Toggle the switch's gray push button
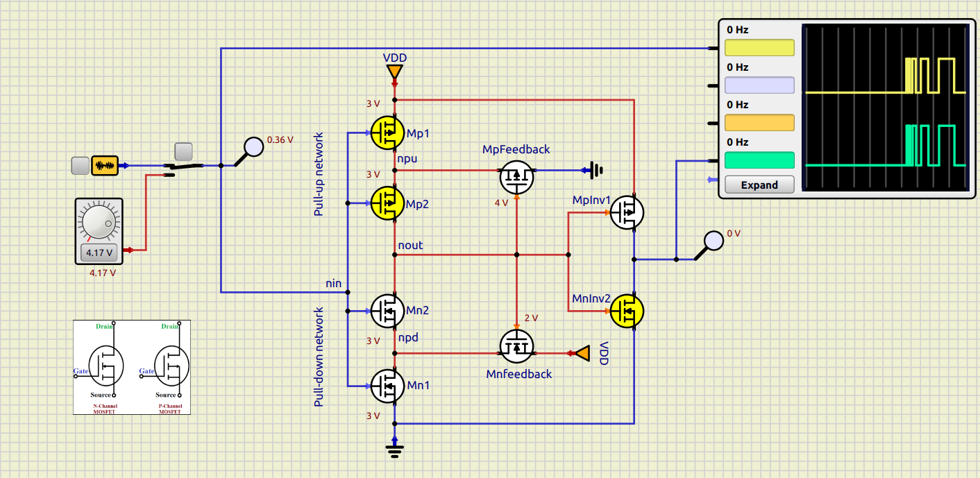Screen dimensions: 980x478 click(x=184, y=151)
